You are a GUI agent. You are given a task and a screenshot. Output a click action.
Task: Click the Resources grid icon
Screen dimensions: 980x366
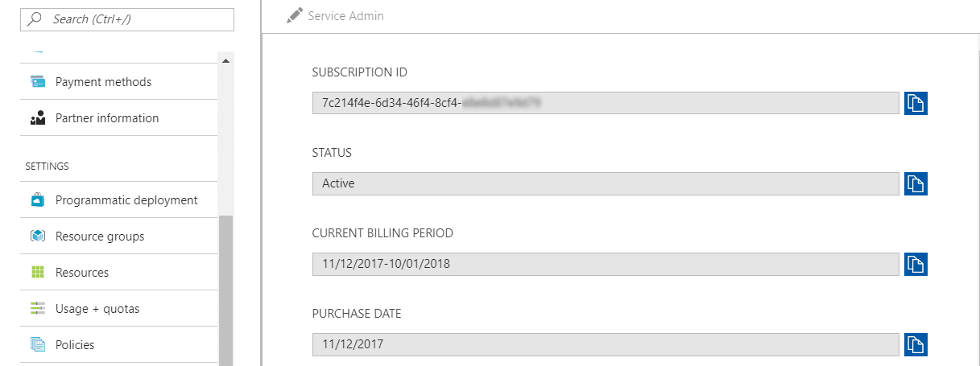(x=37, y=273)
